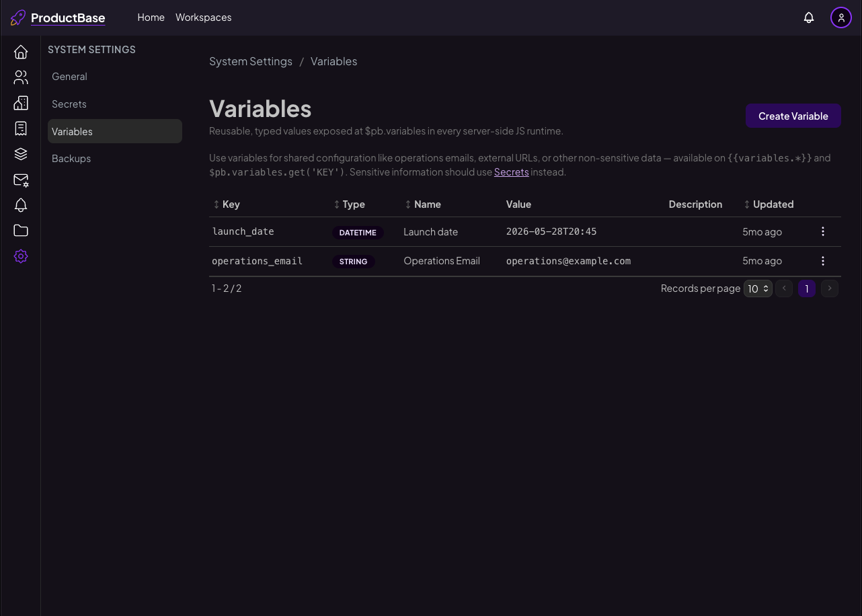Select Variables in settings menu
The image size is (862, 616).
coord(115,131)
